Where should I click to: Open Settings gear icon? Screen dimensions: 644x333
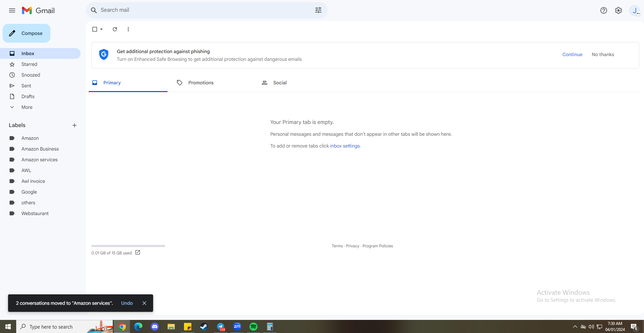tap(618, 10)
